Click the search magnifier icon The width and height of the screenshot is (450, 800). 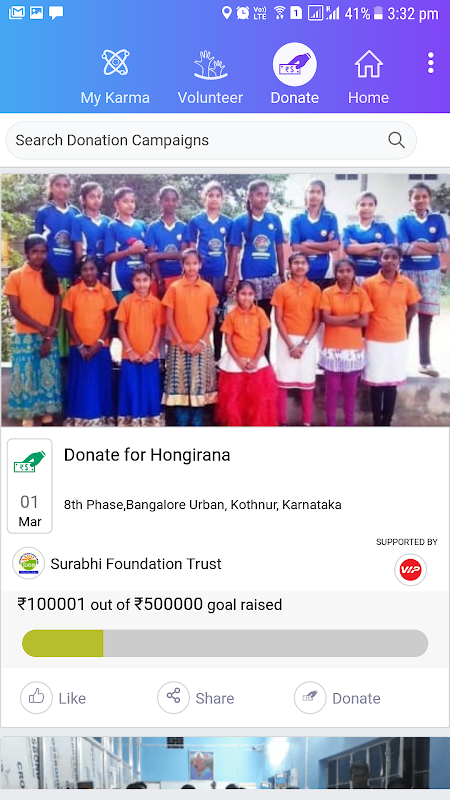[396, 140]
